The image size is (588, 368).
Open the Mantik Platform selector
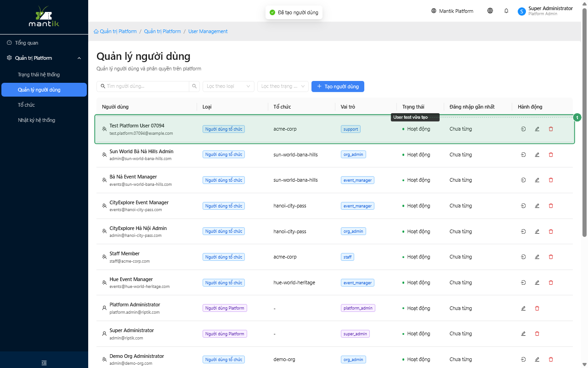[452, 11]
